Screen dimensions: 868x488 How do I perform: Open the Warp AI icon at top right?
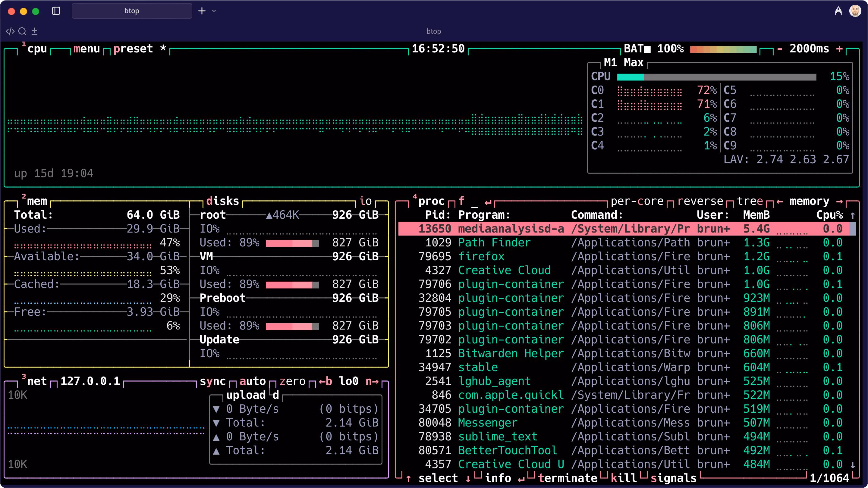[x=838, y=11]
